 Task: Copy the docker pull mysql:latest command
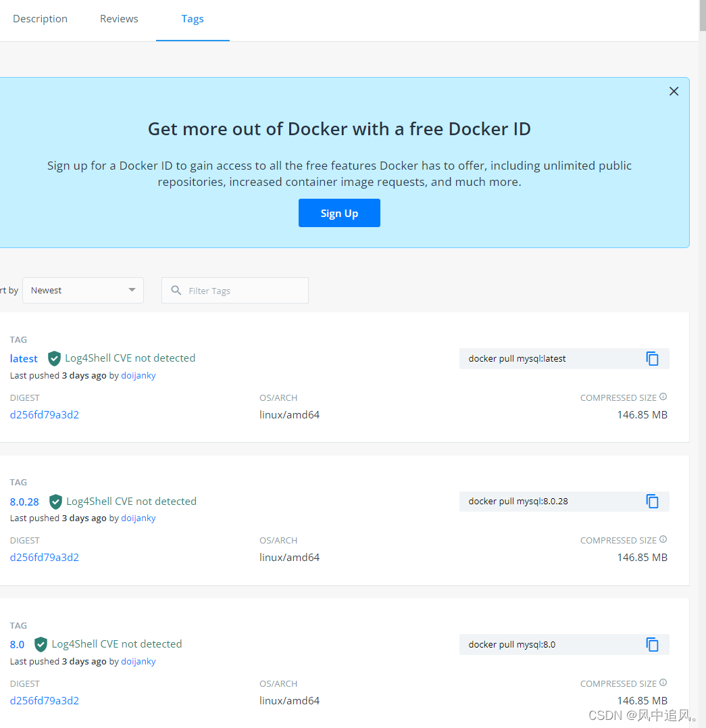tap(652, 358)
